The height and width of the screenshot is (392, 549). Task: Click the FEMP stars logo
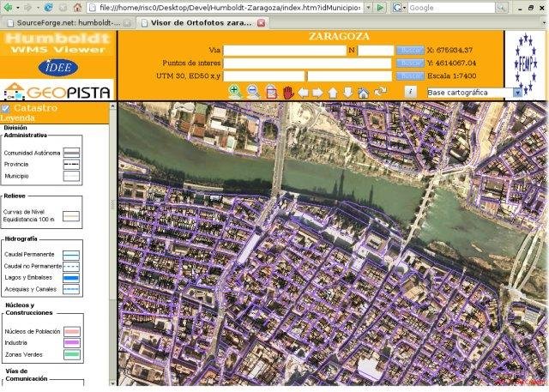click(525, 63)
